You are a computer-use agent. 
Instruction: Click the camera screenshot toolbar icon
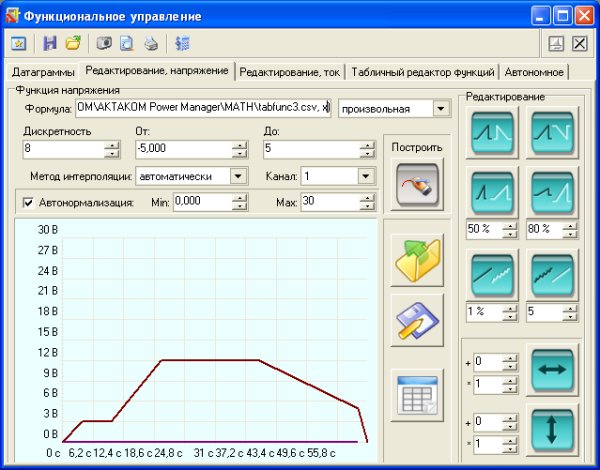pos(104,43)
